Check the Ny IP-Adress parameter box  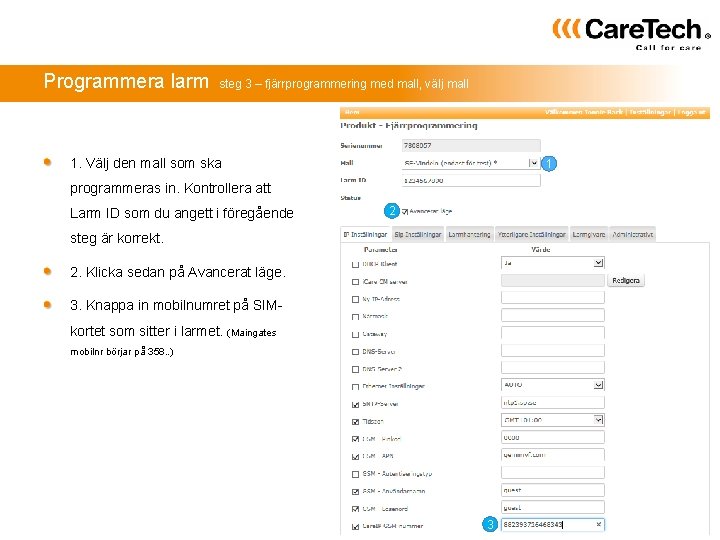[x=355, y=299]
